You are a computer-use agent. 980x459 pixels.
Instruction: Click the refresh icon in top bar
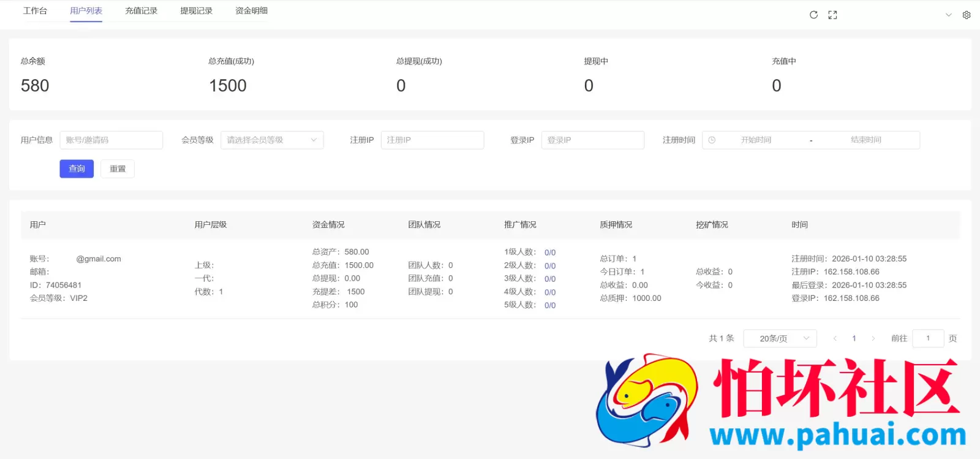813,15
